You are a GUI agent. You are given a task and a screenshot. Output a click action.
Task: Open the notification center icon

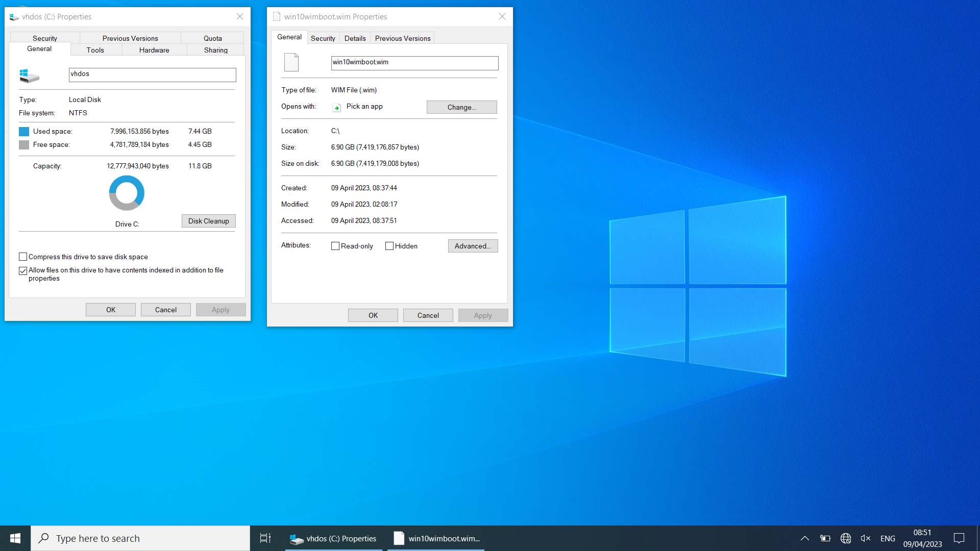point(959,538)
